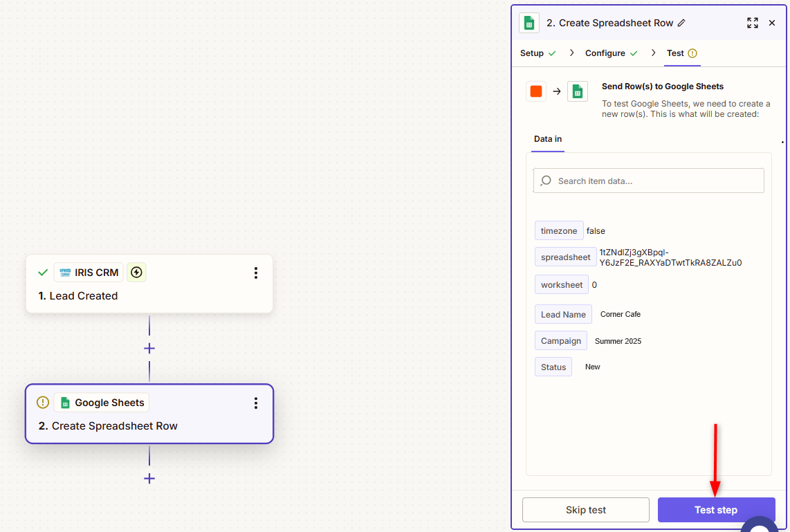Viewport: 790px width, 532px height.
Task: Click the Status field label
Action: [553, 367]
